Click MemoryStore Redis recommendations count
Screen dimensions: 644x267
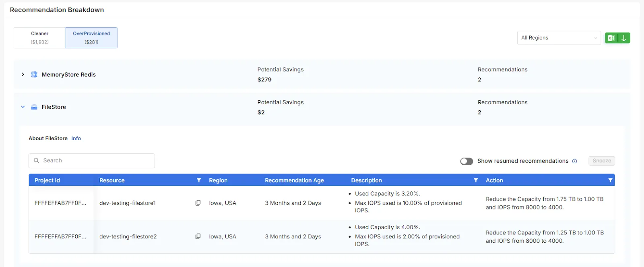(479, 80)
